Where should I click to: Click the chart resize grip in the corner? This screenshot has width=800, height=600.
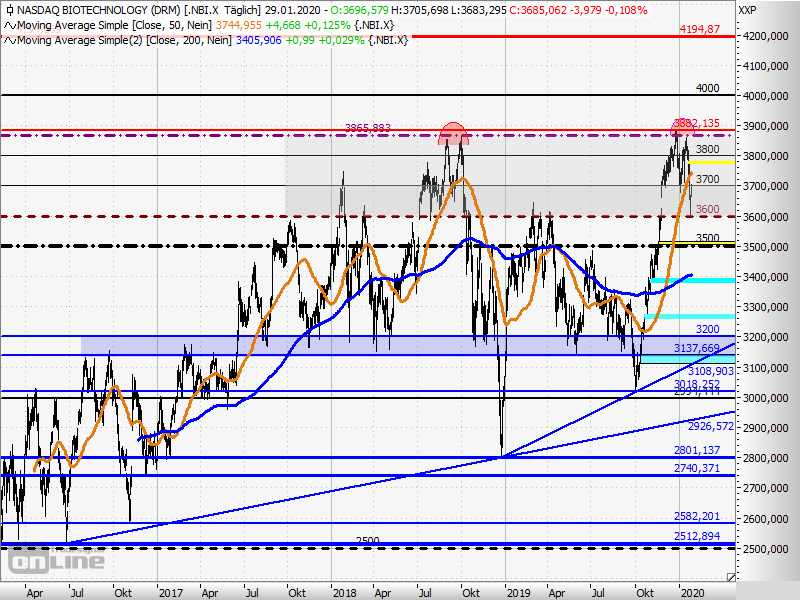(x=731, y=577)
